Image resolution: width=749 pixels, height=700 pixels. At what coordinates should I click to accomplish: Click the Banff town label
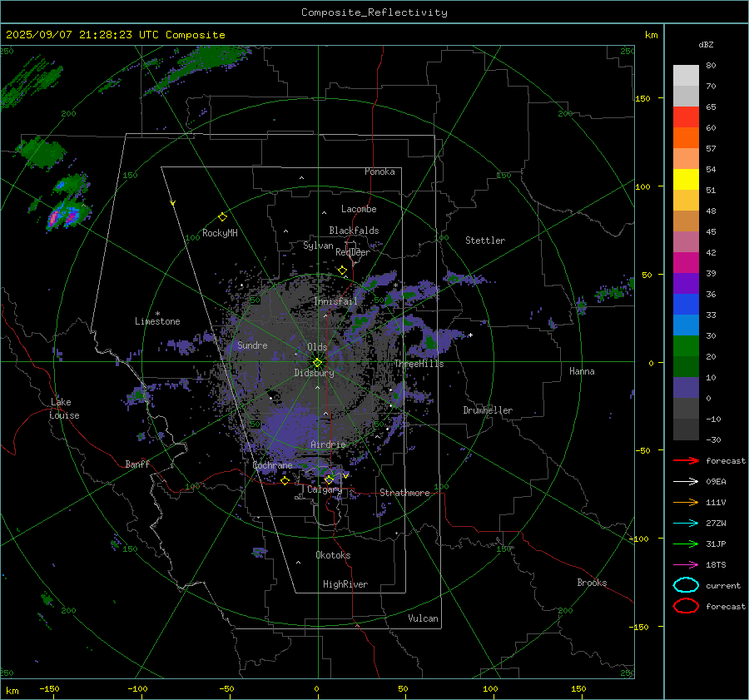(137, 464)
